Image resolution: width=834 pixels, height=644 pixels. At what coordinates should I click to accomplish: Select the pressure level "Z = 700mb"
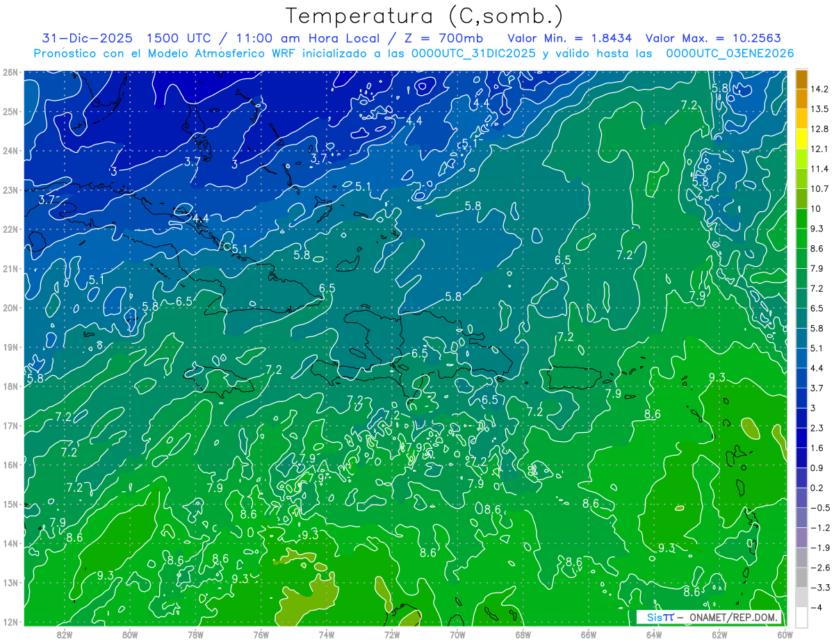coord(444,38)
